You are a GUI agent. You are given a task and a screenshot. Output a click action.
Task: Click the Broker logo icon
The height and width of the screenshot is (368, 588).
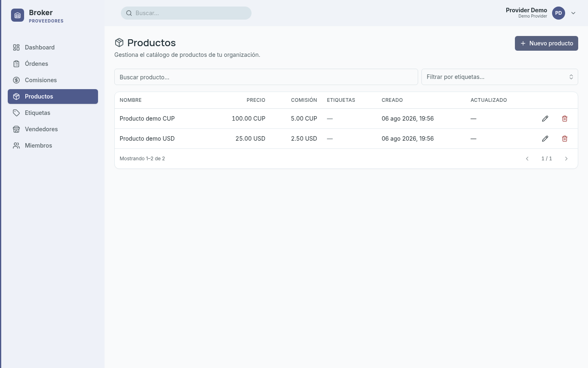[x=18, y=16]
